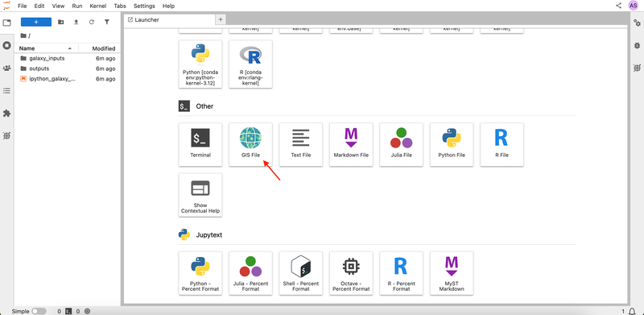Create a new Text File
This screenshot has height=315, width=644.
tap(300, 145)
